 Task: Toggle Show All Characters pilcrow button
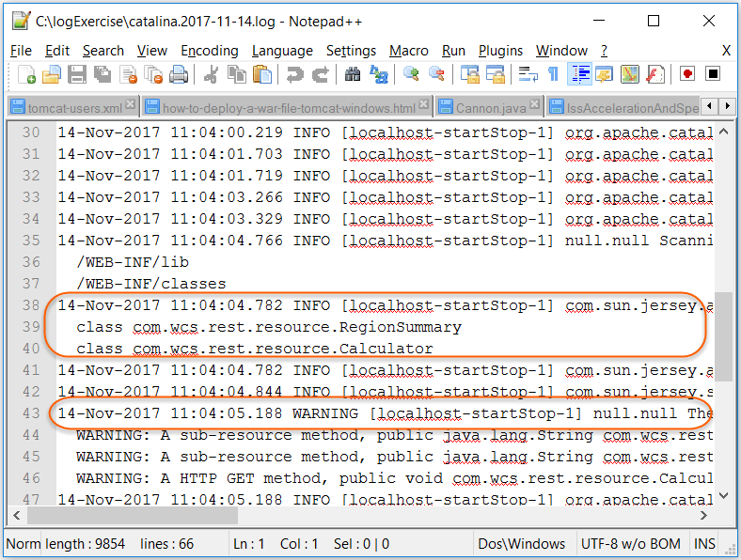[x=553, y=74]
